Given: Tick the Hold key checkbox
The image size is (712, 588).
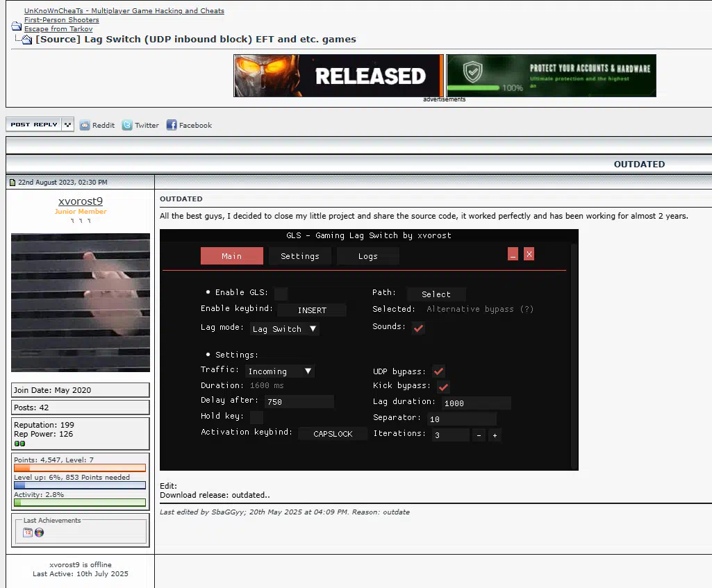Looking at the screenshot, I should (x=256, y=417).
